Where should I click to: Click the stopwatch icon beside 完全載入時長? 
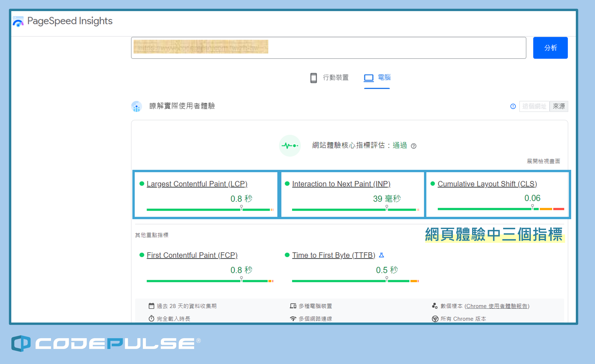click(151, 319)
